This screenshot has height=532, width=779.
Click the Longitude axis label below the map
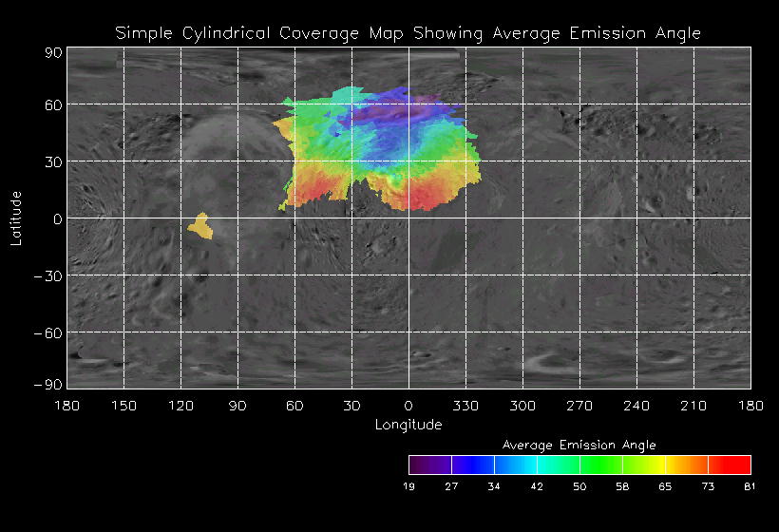coord(408,424)
